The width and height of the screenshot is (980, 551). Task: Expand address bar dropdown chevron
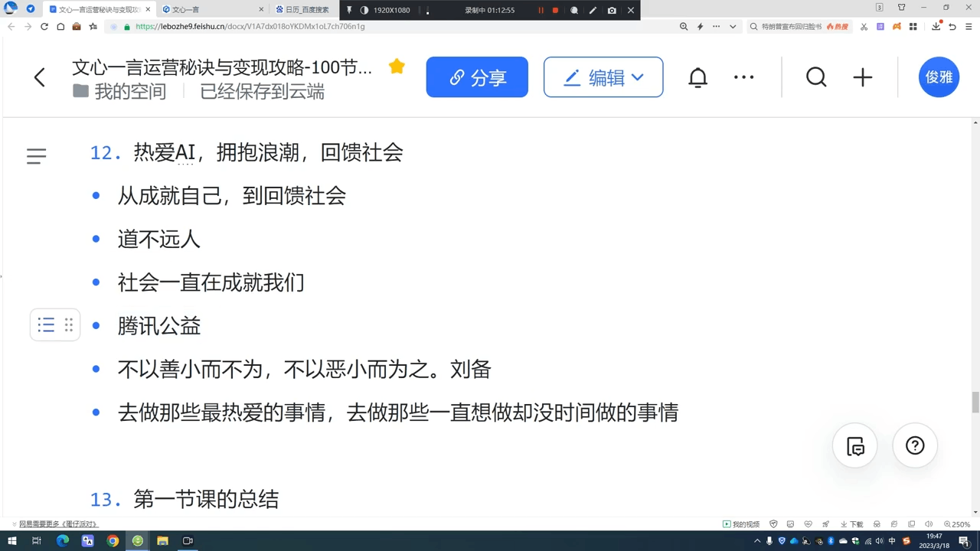pos(733,26)
